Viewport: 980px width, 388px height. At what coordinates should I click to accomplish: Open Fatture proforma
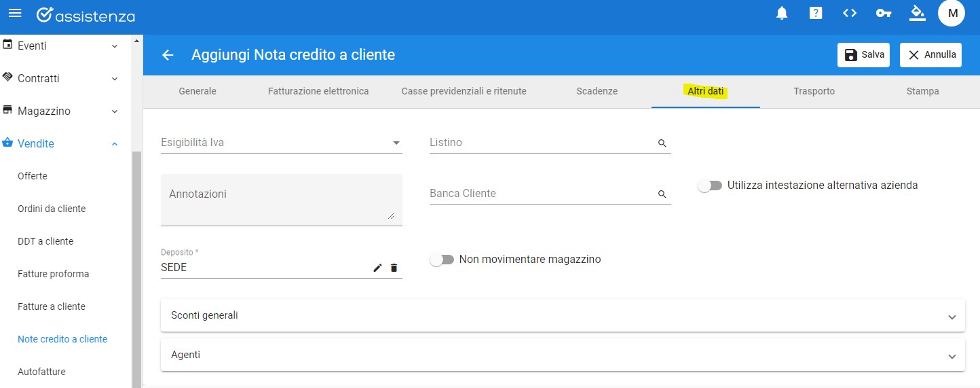(x=54, y=274)
